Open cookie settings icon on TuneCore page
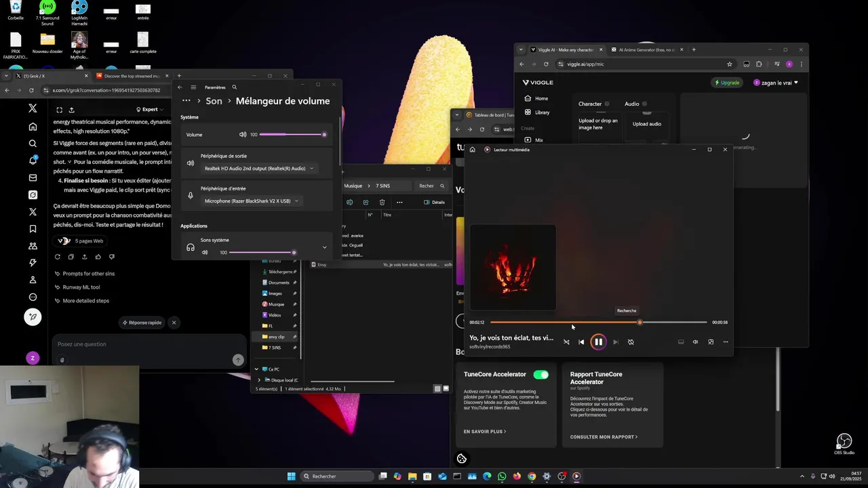 462,459
